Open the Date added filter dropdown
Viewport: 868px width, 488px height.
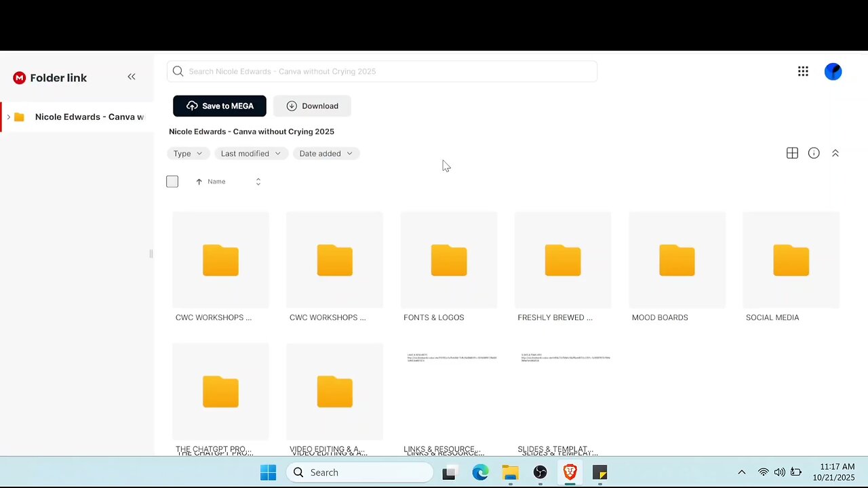pyautogui.click(x=326, y=153)
